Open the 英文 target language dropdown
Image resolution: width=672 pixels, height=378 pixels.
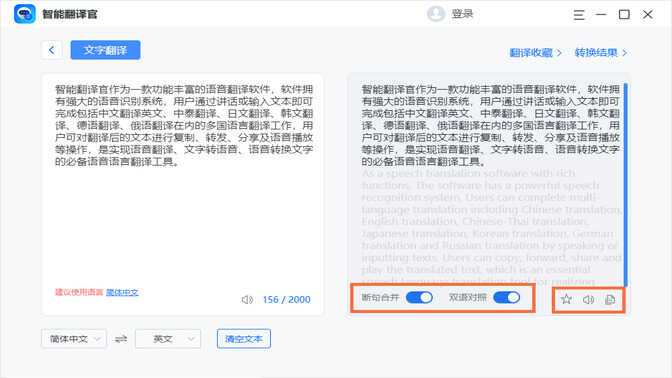pos(168,339)
